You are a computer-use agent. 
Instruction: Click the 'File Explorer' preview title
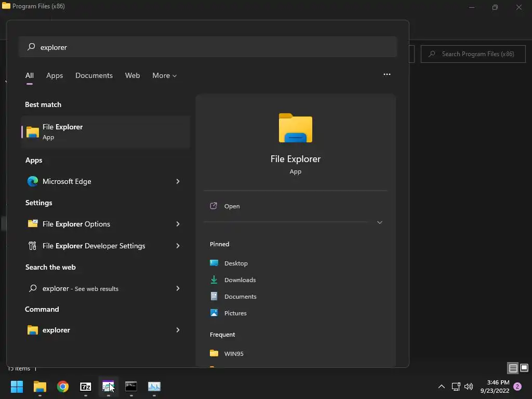tap(296, 159)
